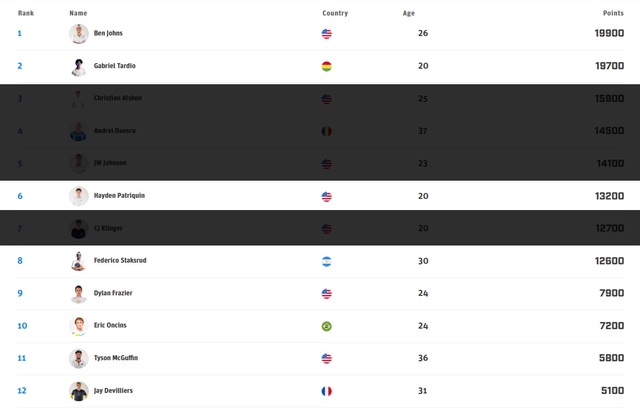Click the USA flag beside Hayden Patriquin
The height and width of the screenshot is (409, 640).
tap(326, 196)
